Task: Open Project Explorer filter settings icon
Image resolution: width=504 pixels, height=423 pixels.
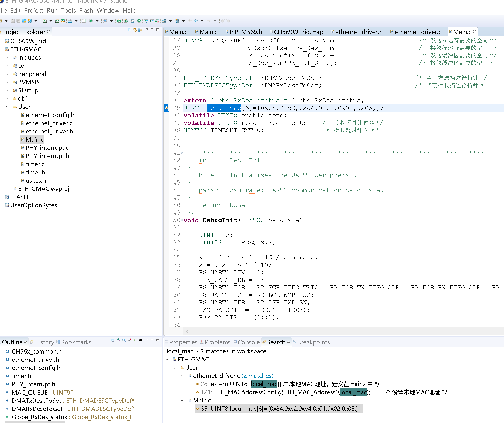Action: pos(140,30)
